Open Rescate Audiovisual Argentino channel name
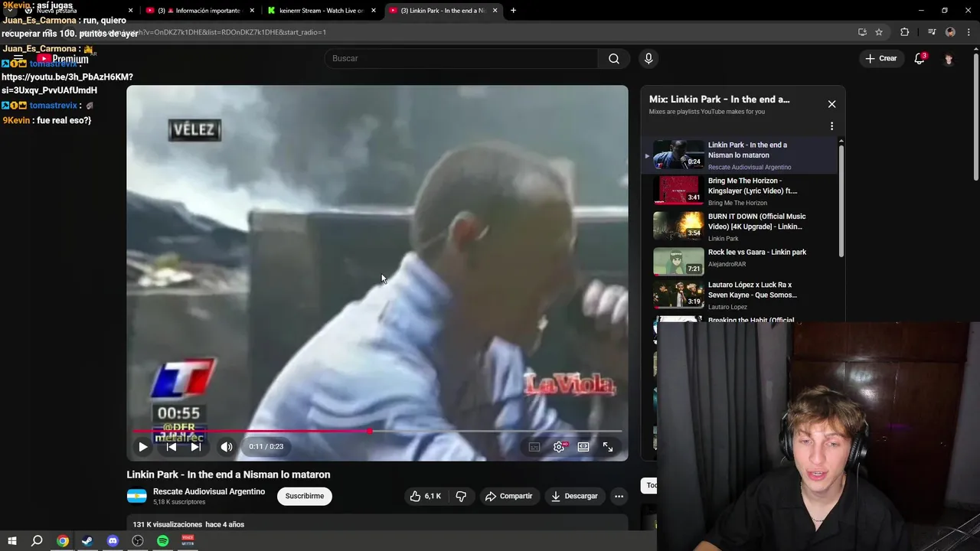This screenshot has height=551, width=980. pyautogui.click(x=209, y=491)
